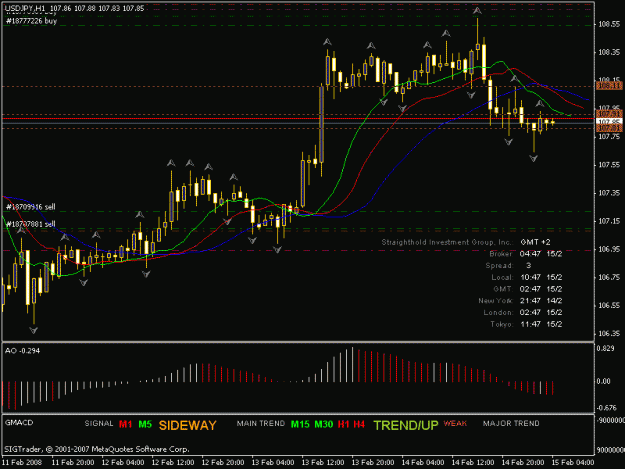The width and height of the screenshot is (625, 469).
Task: Click the USDJPY,H1 chart title text
Action: pyautogui.click(x=75, y=8)
